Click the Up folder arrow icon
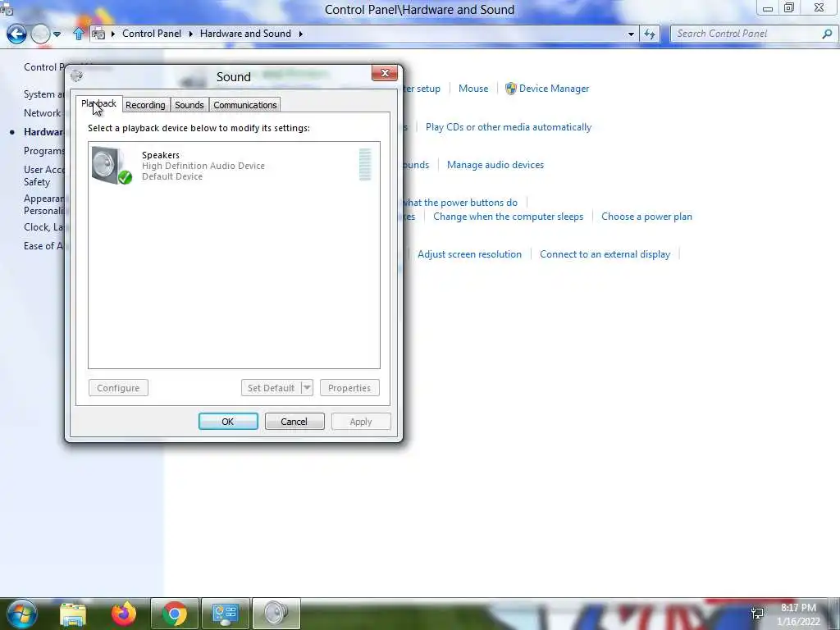840x630 pixels. click(79, 34)
